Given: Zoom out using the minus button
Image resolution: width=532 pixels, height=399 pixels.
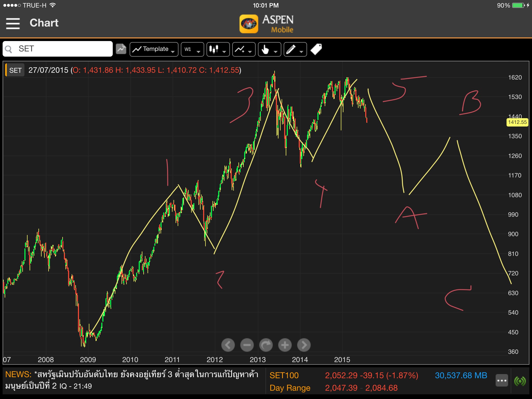Looking at the screenshot, I should (x=247, y=345).
